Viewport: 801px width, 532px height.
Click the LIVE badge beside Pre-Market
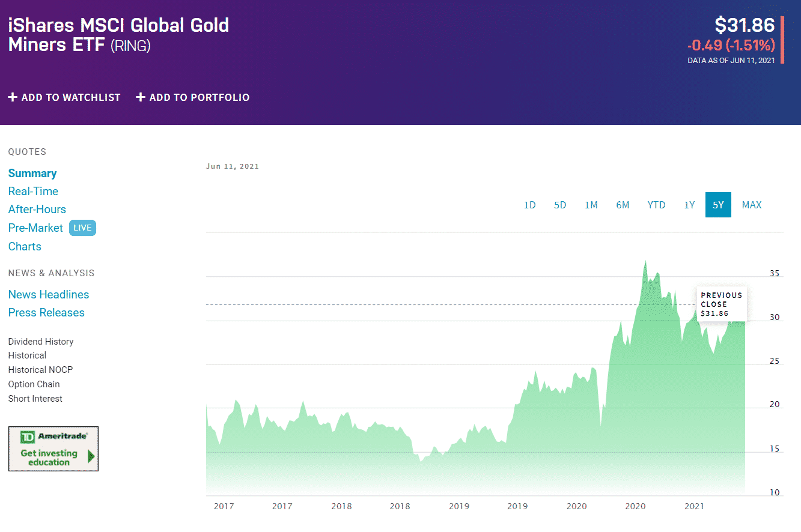click(82, 228)
